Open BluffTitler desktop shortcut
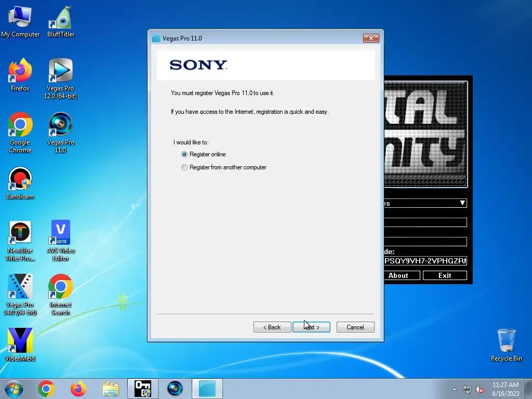Viewport: 532px width, 399px height. tap(61, 21)
